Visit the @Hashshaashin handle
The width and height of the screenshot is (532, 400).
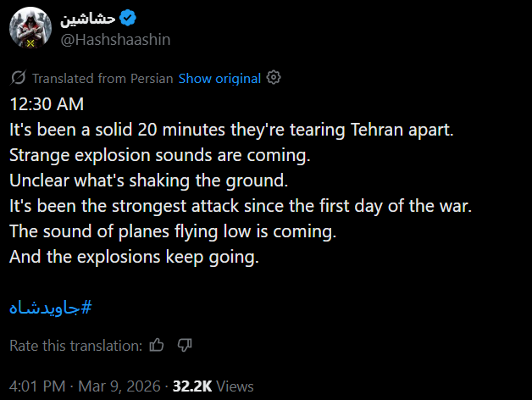point(115,40)
